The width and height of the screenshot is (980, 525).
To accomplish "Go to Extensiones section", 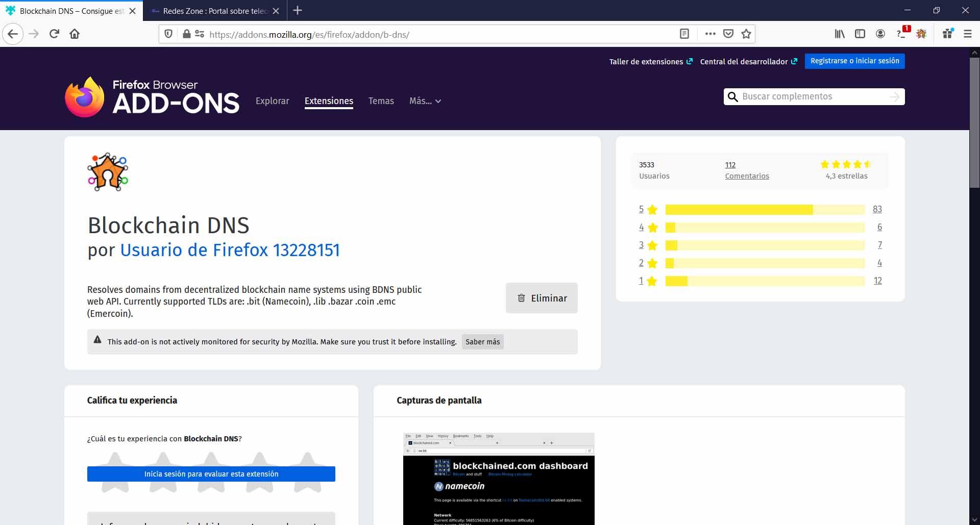I will 329,101.
